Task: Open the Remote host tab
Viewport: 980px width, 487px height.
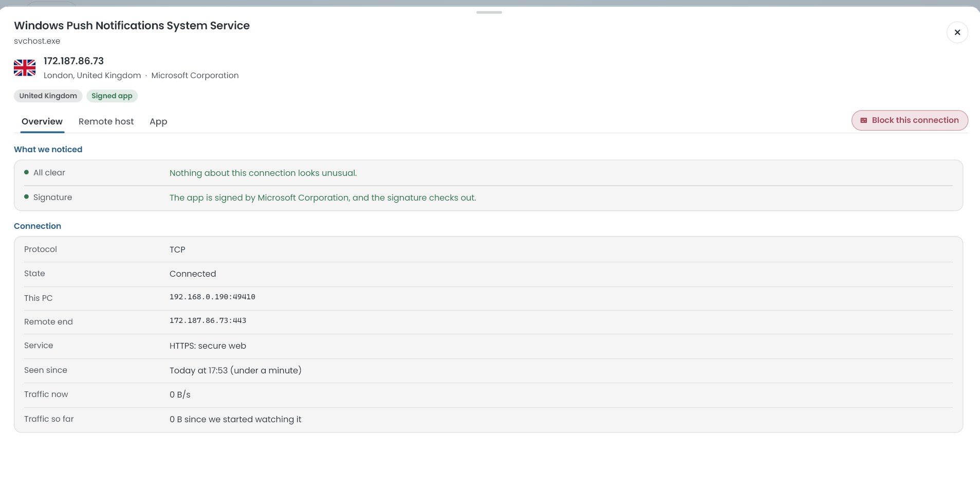Action: (106, 122)
